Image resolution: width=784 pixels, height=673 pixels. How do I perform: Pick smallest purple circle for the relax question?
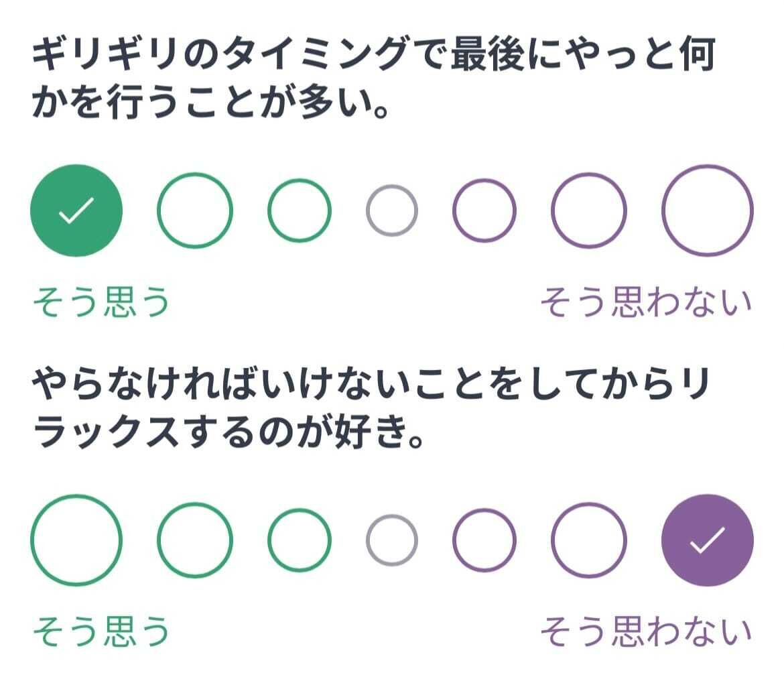(484, 540)
